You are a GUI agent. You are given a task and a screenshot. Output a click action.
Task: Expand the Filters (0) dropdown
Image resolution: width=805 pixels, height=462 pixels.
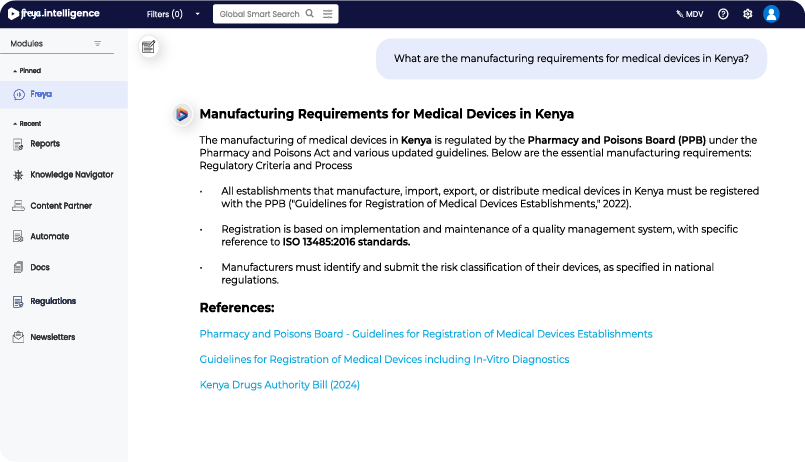click(197, 14)
